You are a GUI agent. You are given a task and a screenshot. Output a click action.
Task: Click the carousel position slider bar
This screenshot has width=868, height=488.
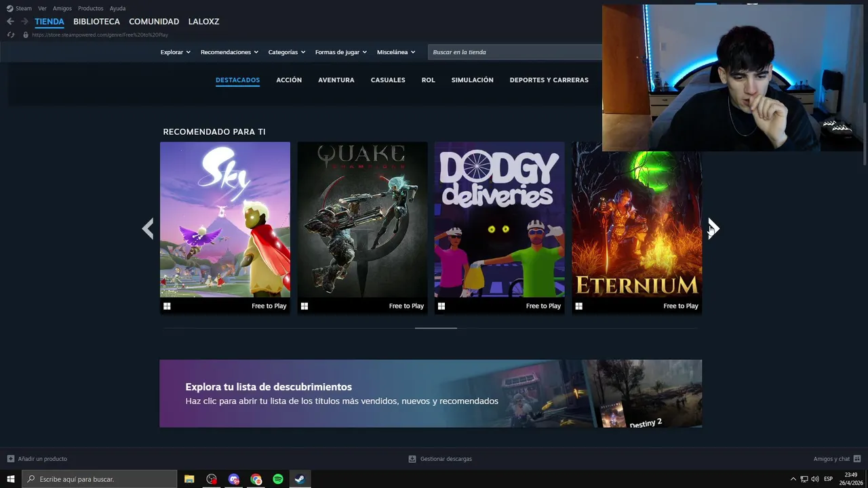[x=435, y=328]
